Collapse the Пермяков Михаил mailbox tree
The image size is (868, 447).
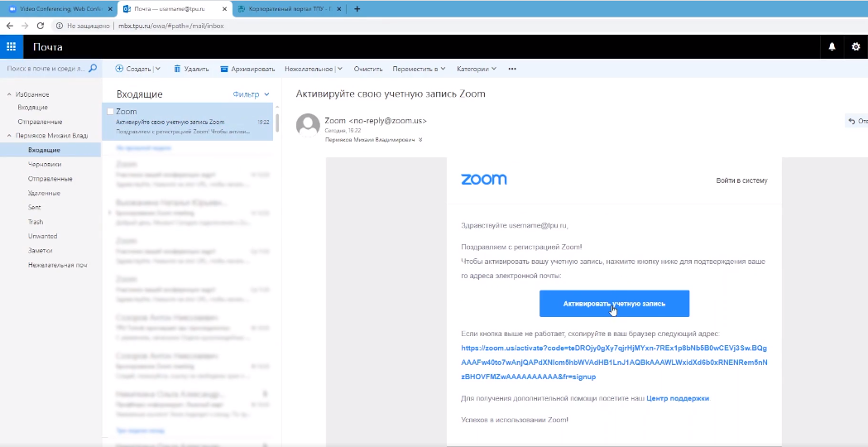(x=9, y=136)
